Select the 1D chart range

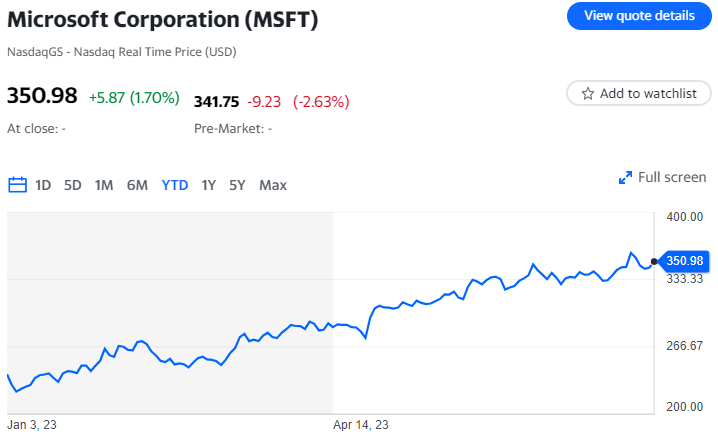click(43, 185)
